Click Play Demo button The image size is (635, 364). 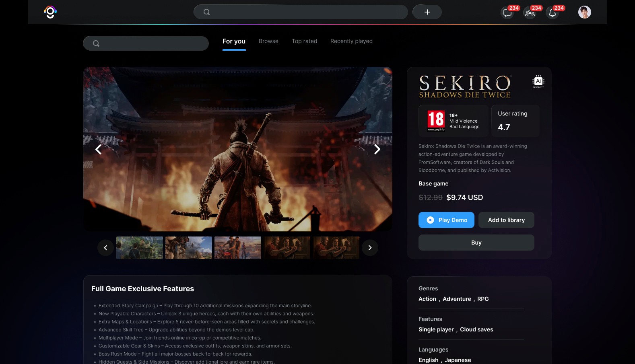[446, 220]
